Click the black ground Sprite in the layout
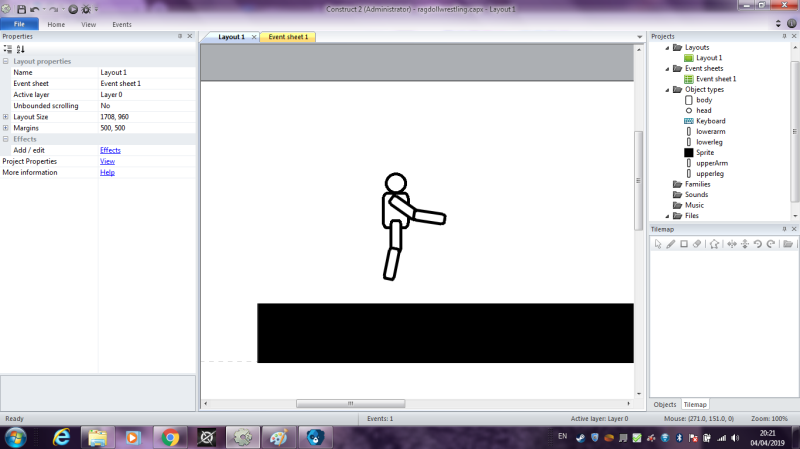The height and width of the screenshot is (449, 800). [x=445, y=333]
